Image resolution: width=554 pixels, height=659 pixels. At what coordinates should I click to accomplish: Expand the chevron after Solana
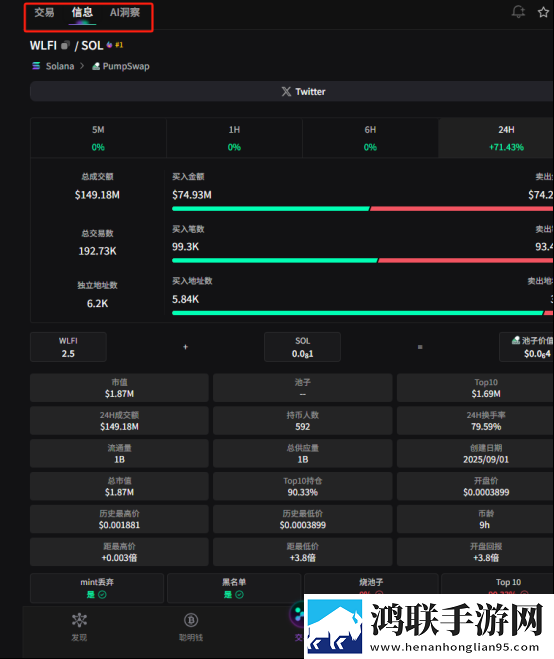[x=82, y=66]
